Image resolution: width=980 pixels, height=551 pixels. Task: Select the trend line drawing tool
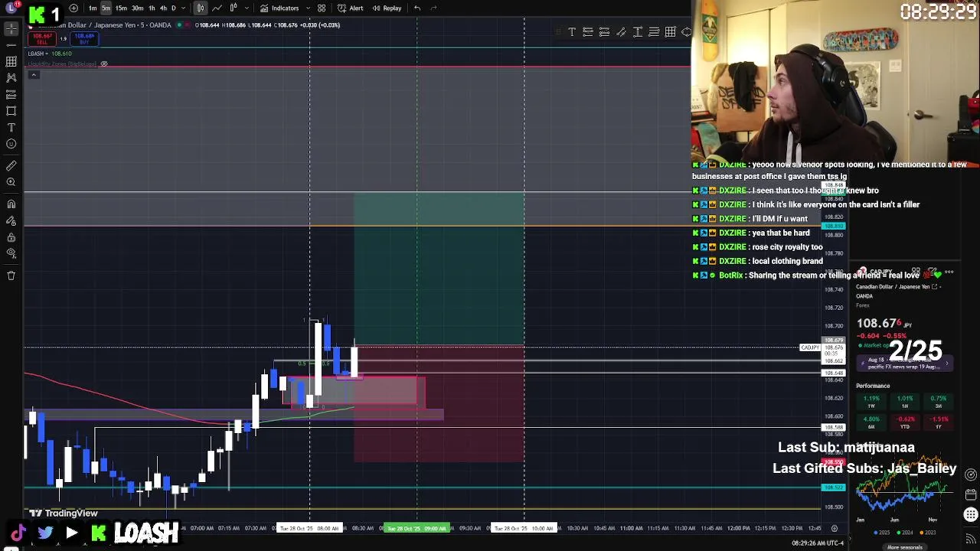[11, 44]
